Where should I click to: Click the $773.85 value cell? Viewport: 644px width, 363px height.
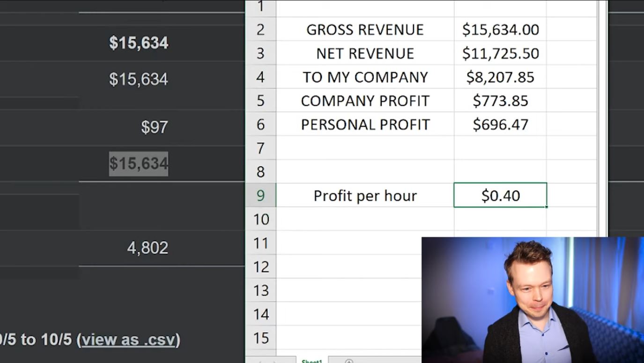[x=500, y=101]
